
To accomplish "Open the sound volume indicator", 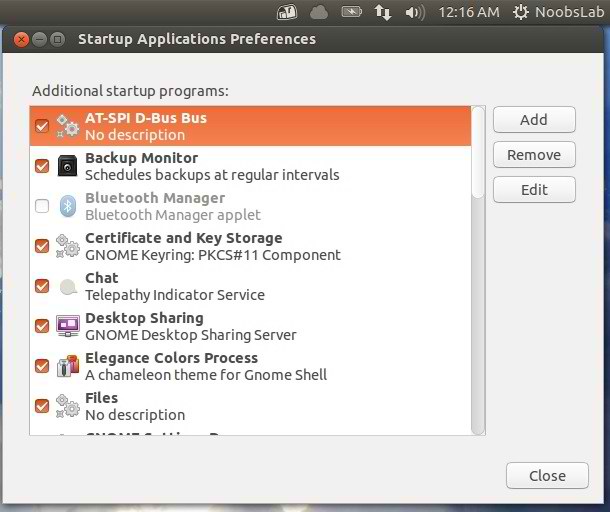I will click(415, 12).
